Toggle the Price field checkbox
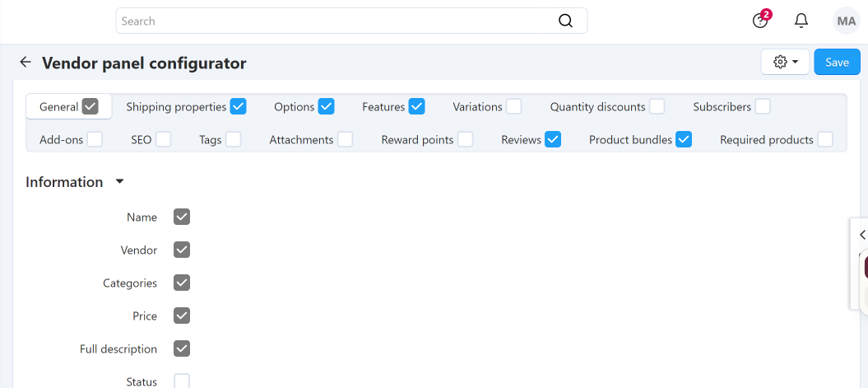 182,316
